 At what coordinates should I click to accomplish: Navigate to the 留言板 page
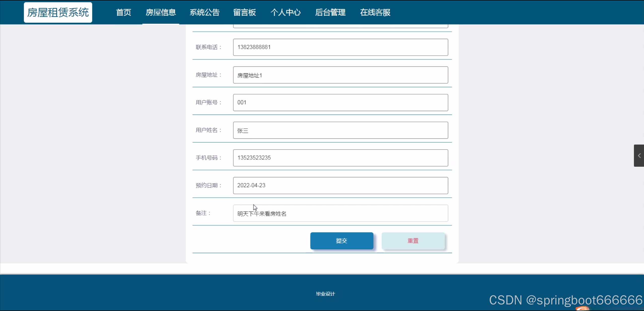click(x=244, y=12)
